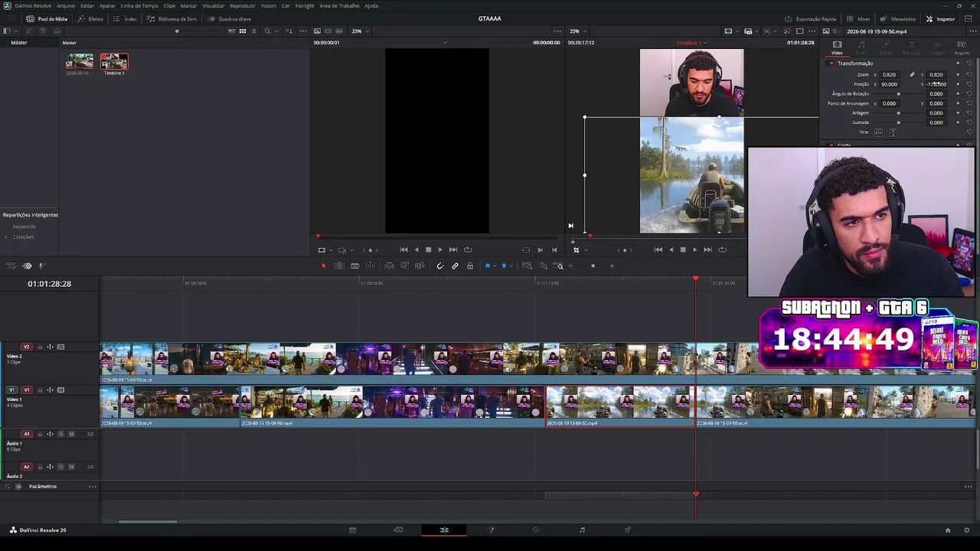
Task: Open the timeline viewer 25% zoom dropdown
Action: pos(577,31)
